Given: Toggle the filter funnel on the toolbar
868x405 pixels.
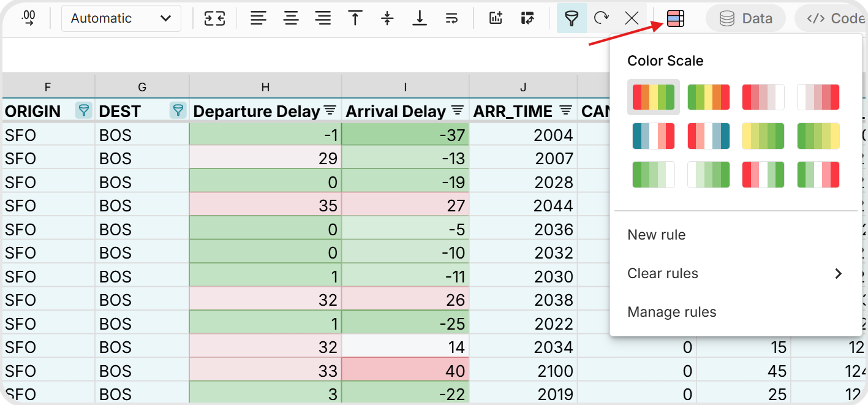Looking at the screenshot, I should tap(571, 18).
